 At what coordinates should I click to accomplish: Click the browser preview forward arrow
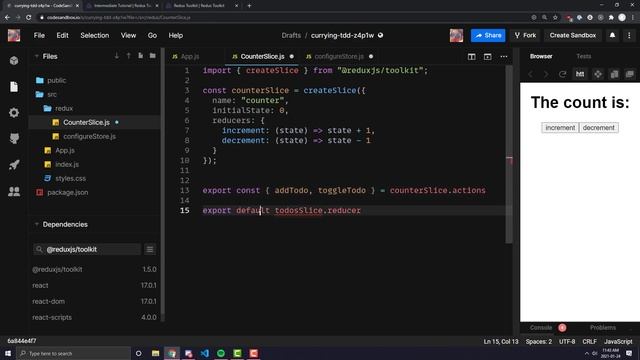[x=546, y=74]
